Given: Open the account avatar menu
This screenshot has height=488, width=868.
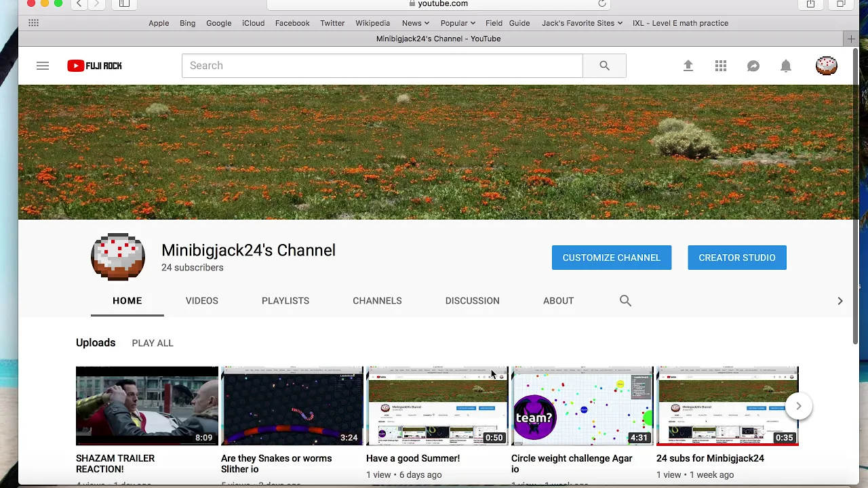Looking at the screenshot, I should [x=827, y=66].
